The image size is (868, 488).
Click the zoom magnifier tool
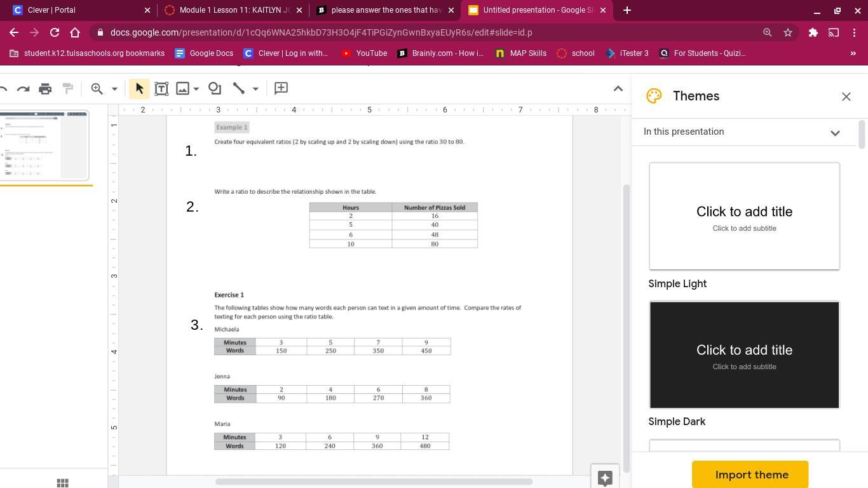(x=97, y=88)
